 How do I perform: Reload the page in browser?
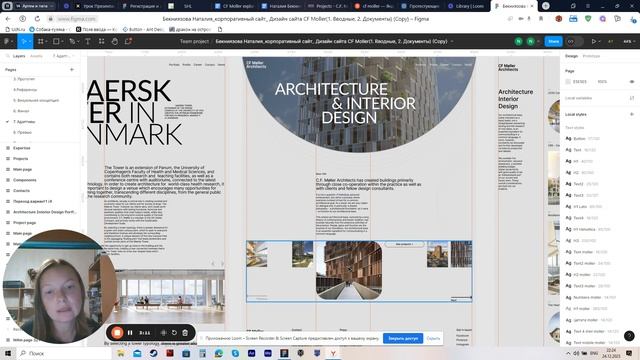click(x=37, y=19)
